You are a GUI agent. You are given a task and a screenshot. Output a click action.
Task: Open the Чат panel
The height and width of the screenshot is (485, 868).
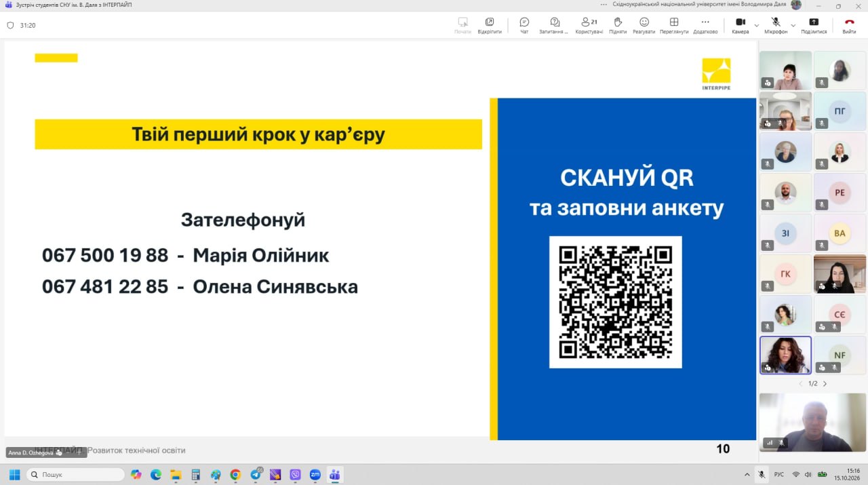click(524, 26)
